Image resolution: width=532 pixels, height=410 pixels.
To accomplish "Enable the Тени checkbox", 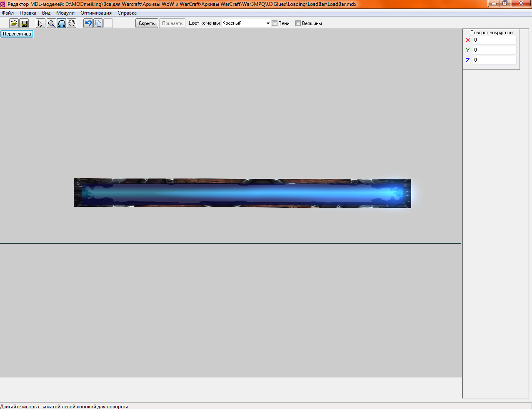I will click(275, 23).
